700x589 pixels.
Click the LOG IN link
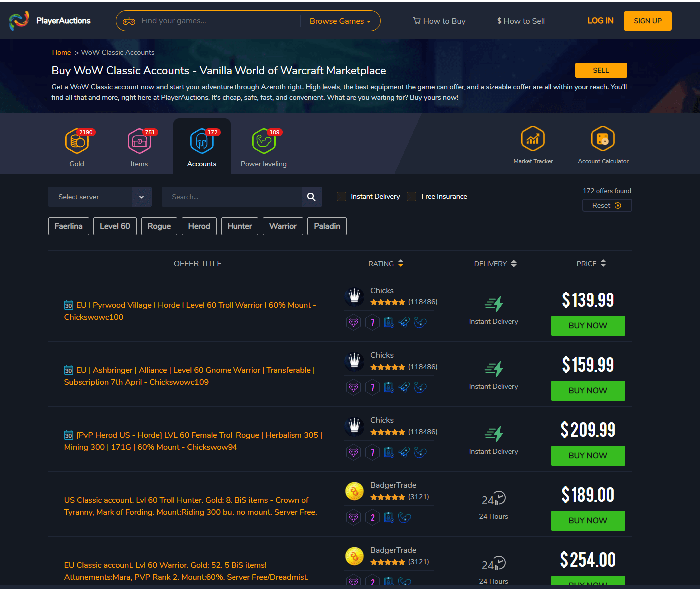click(600, 21)
